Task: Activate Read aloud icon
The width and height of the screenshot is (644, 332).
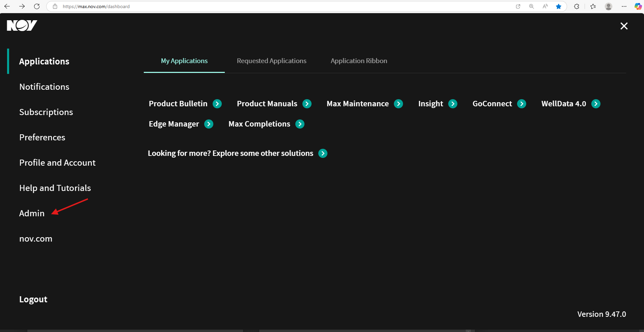Action: (545, 6)
